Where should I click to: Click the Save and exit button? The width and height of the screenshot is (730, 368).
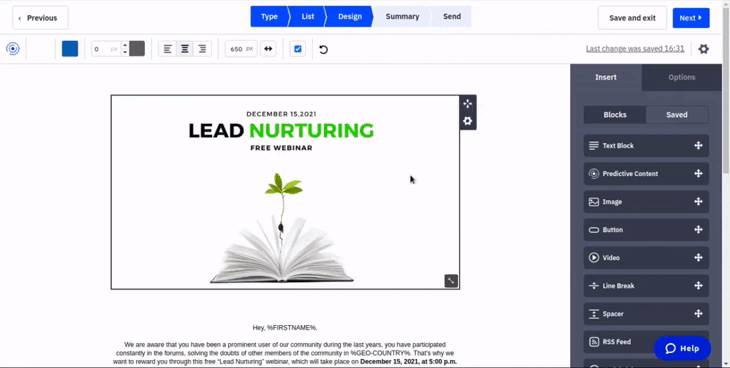pyautogui.click(x=632, y=18)
